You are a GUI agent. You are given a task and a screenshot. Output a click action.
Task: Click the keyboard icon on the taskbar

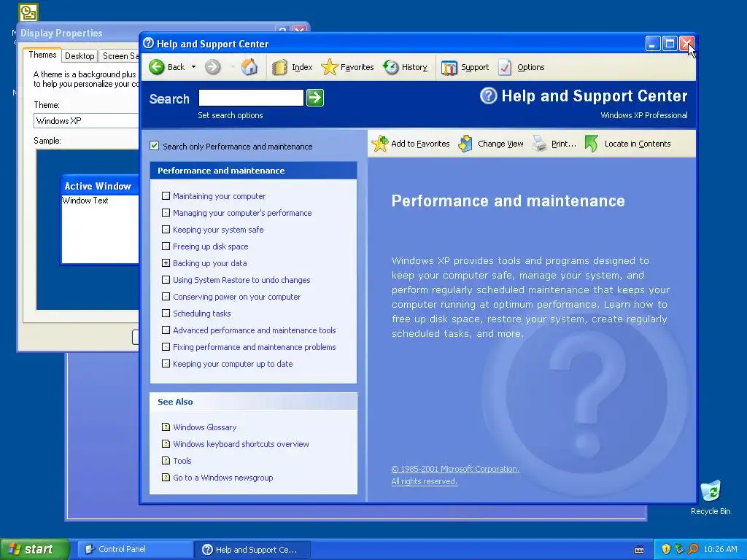639,550
